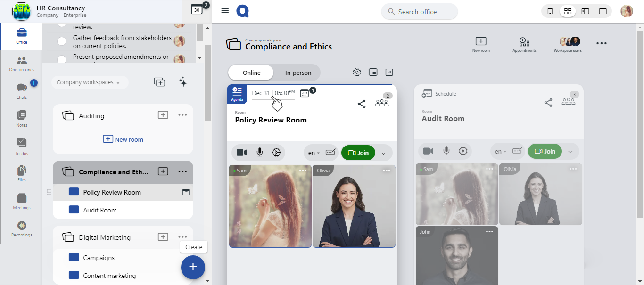The image size is (644, 285).
Task: Open workspace settings gear icon
Action: coord(357,72)
